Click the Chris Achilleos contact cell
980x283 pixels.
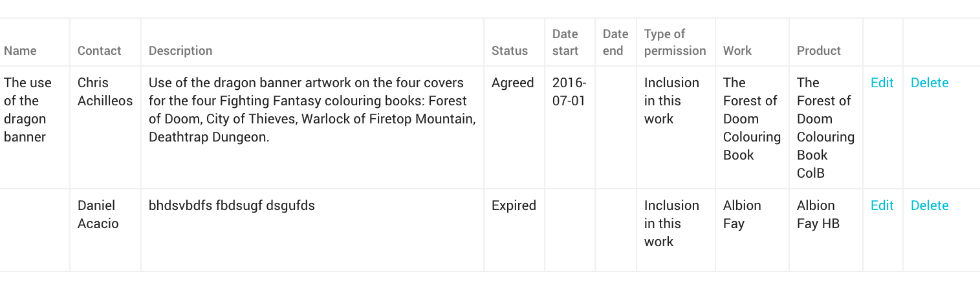(x=105, y=92)
